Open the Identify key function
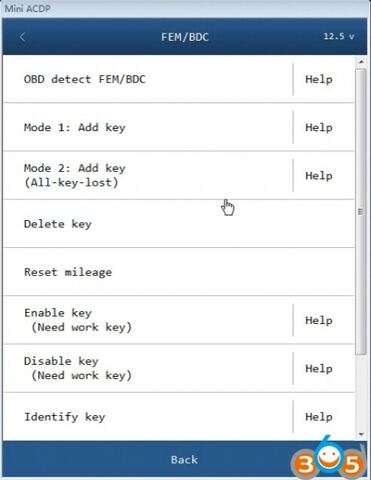 [x=148, y=417]
